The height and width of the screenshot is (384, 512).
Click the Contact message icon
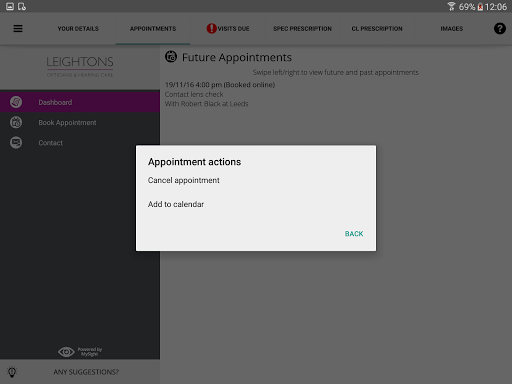[16, 143]
